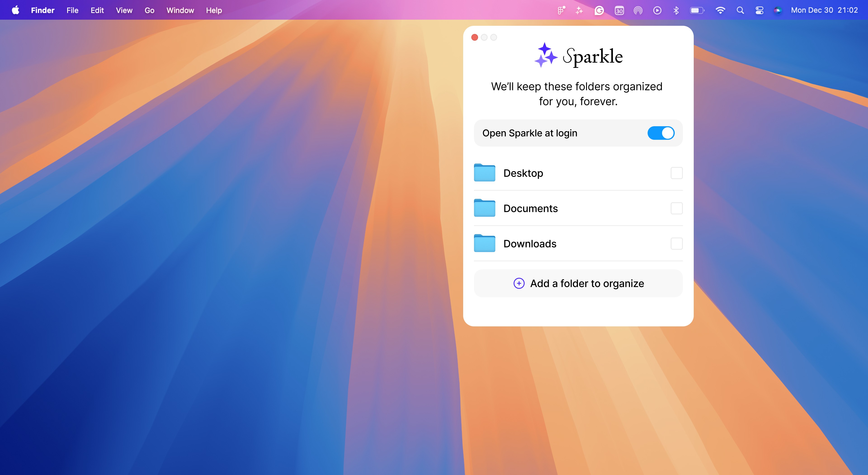
Task: Open Spotlight search magnifier icon
Action: point(740,10)
